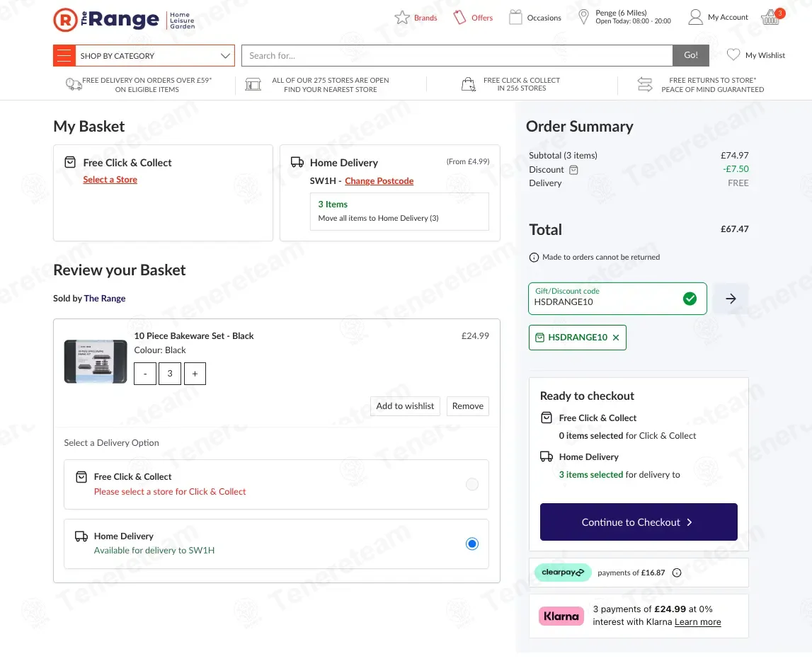This screenshot has width=812, height=661.
Task: Click the Clearpay payments info icon
Action: click(677, 573)
